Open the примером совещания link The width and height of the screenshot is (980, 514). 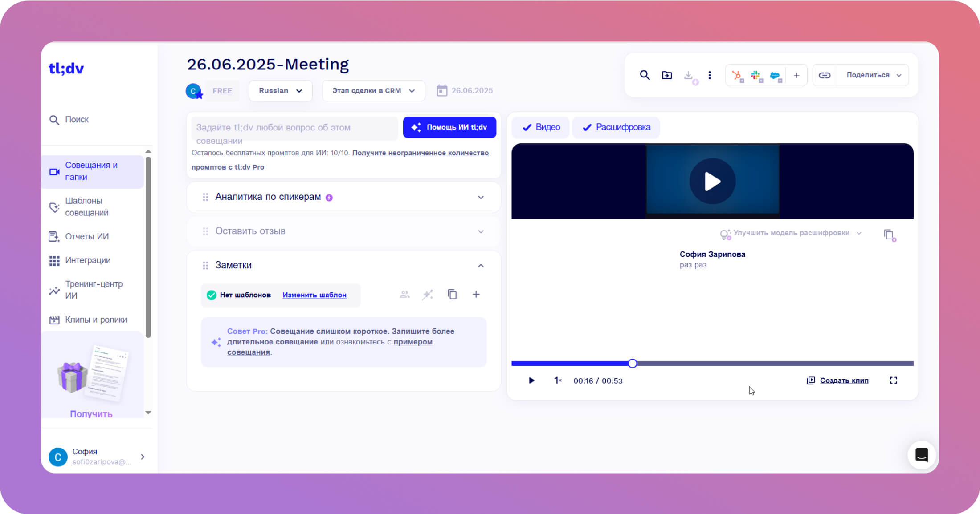pos(330,347)
